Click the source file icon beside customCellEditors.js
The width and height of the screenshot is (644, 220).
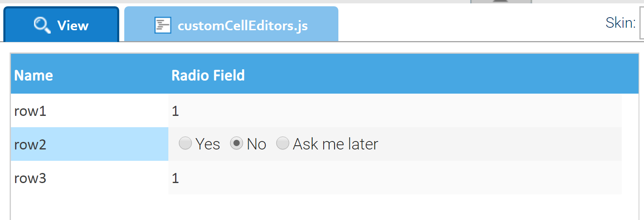click(162, 26)
